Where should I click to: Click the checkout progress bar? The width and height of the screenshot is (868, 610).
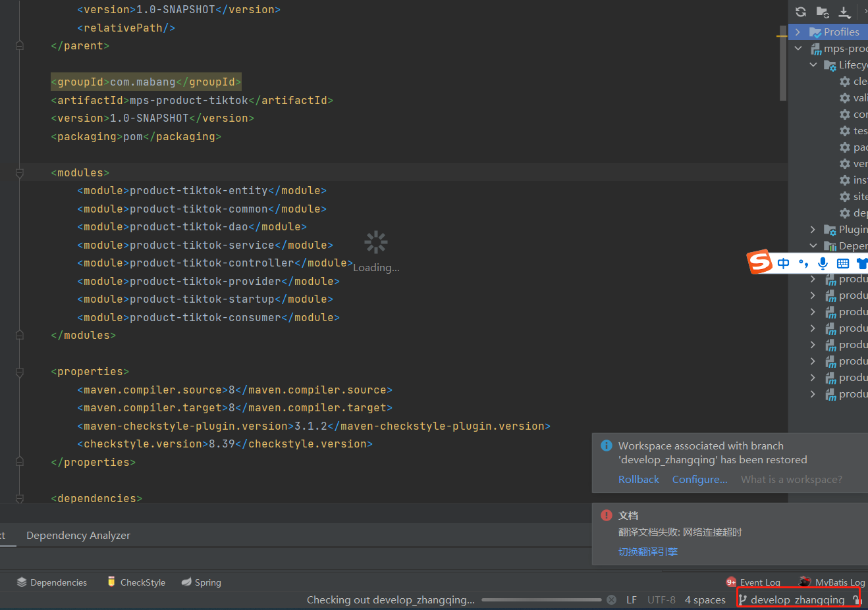coord(541,599)
